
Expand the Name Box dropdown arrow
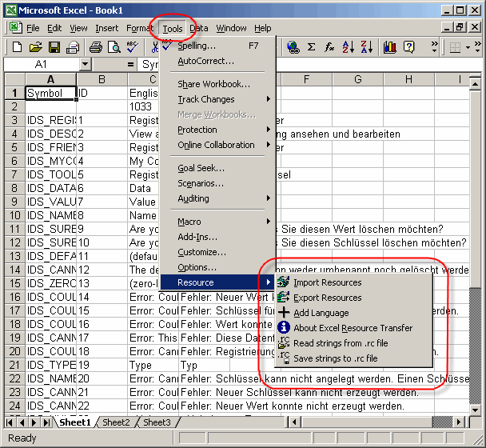[x=86, y=64]
